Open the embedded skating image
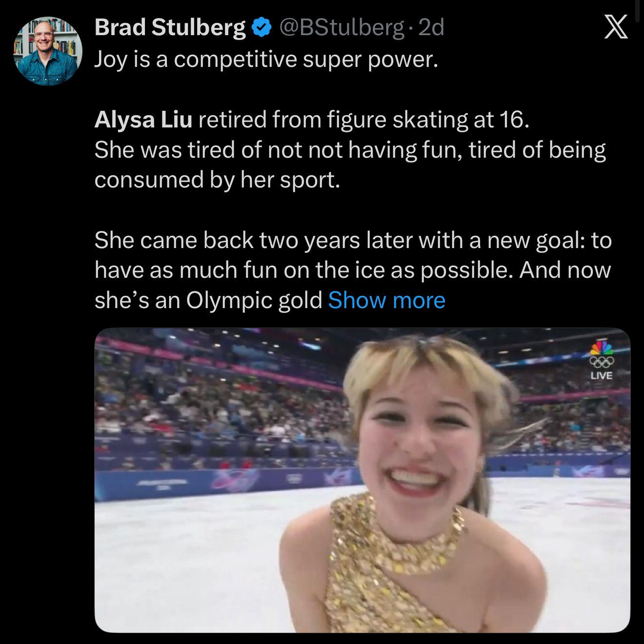Image resolution: width=644 pixels, height=644 pixels. point(362,480)
